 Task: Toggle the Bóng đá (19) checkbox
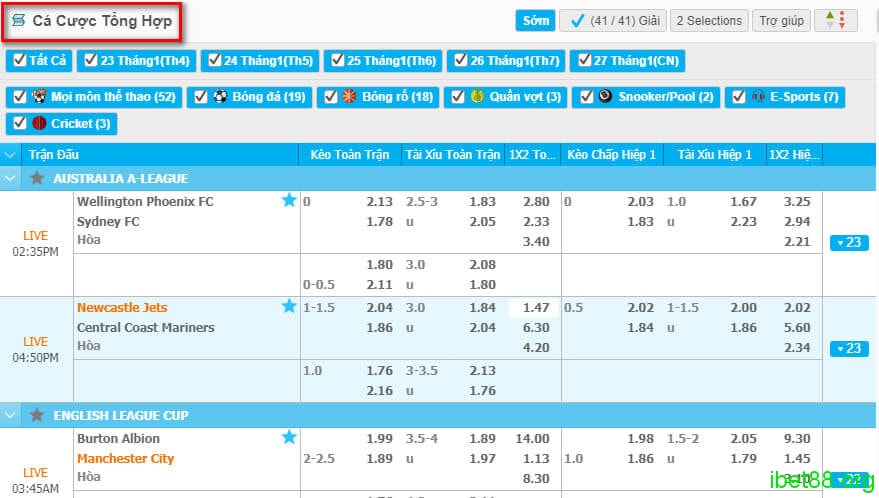(x=201, y=97)
